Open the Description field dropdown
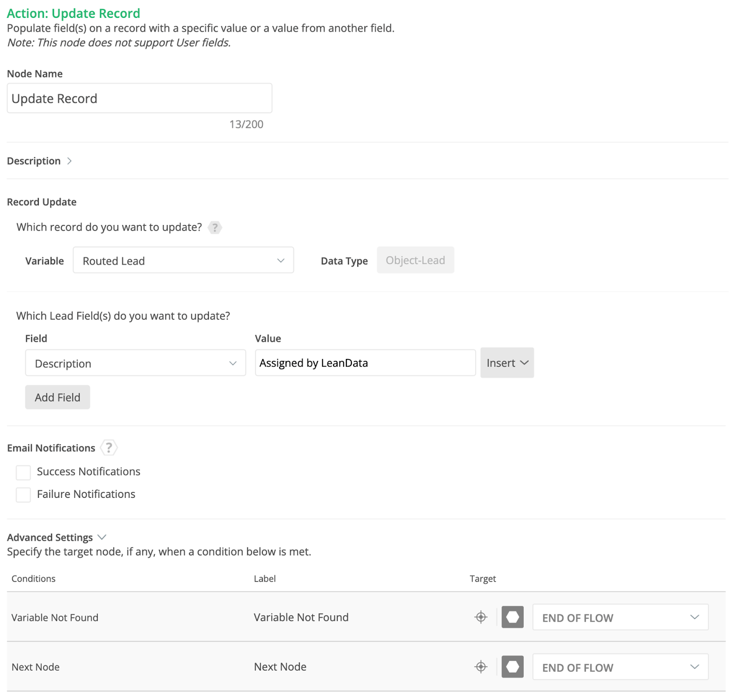Image resolution: width=731 pixels, height=700 pixels. point(135,363)
